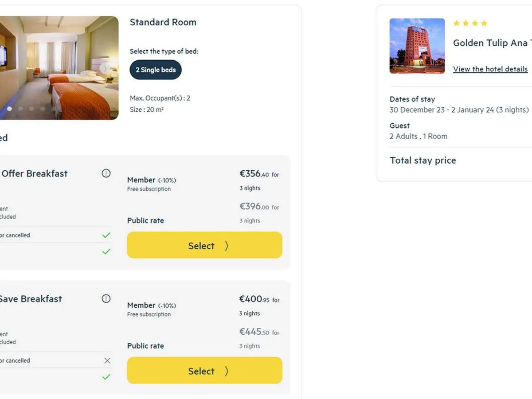Click the hotel's yellow star rating
This screenshot has width=532, height=399.
(470, 23)
